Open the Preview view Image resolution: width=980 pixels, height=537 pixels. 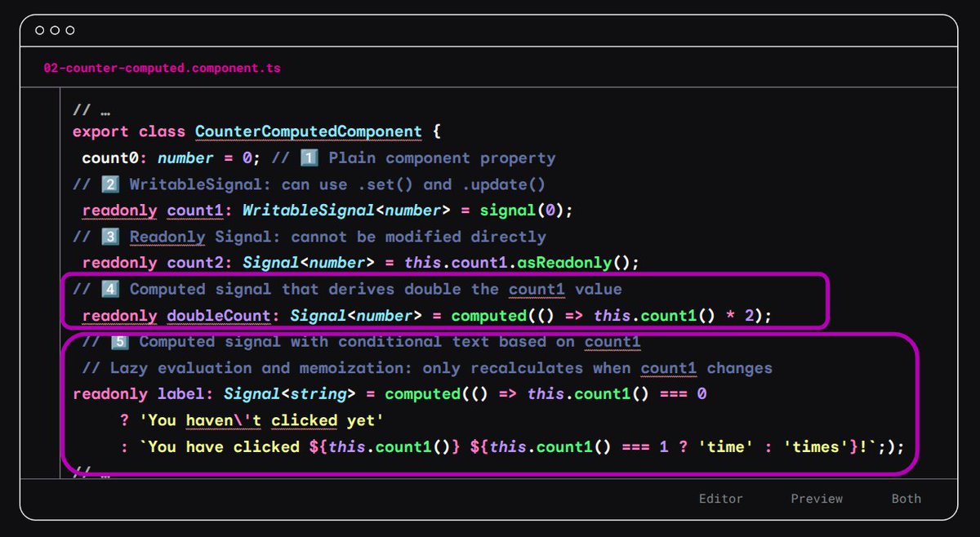pyautogui.click(x=817, y=498)
